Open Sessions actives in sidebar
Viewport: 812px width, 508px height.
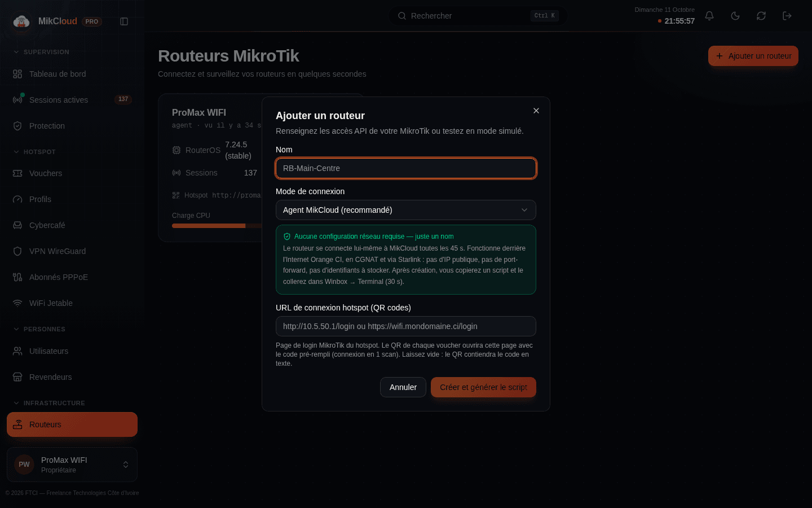pos(72,100)
